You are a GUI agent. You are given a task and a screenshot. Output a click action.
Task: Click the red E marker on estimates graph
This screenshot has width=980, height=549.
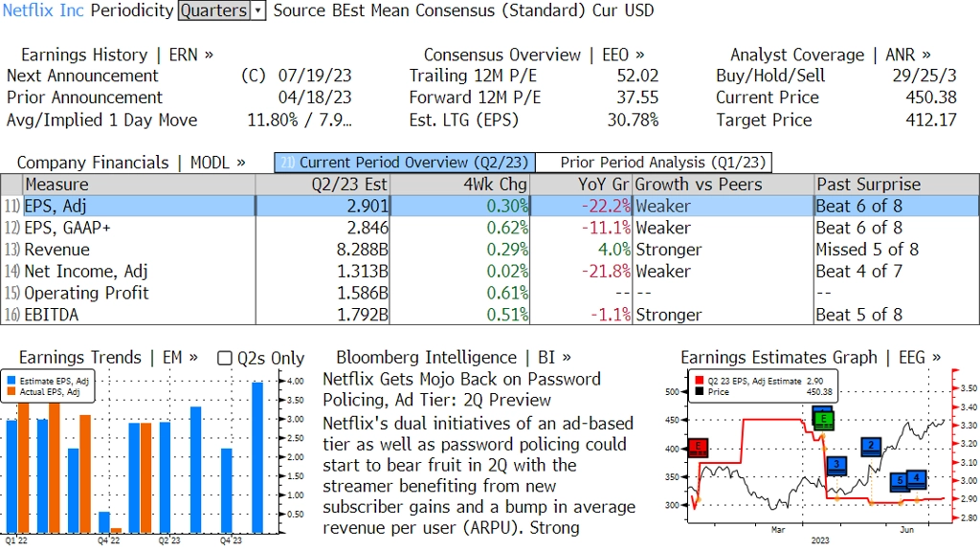[698, 448]
